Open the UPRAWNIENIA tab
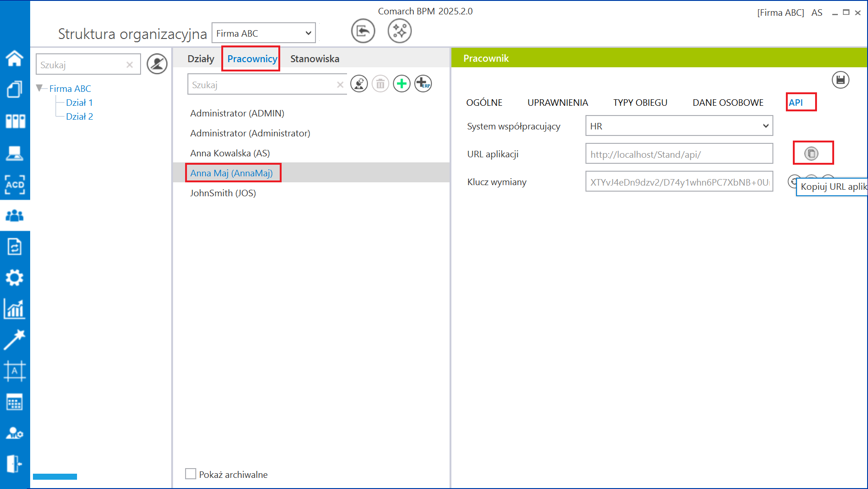This screenshot has height=489, width=868. coord(558,103)
